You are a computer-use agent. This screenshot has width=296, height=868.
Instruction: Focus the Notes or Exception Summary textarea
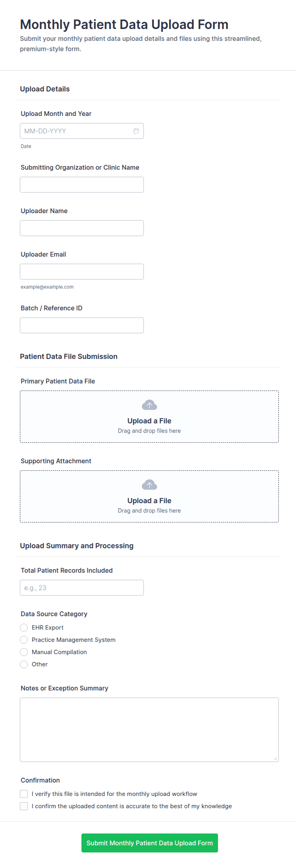pos(149,729)
